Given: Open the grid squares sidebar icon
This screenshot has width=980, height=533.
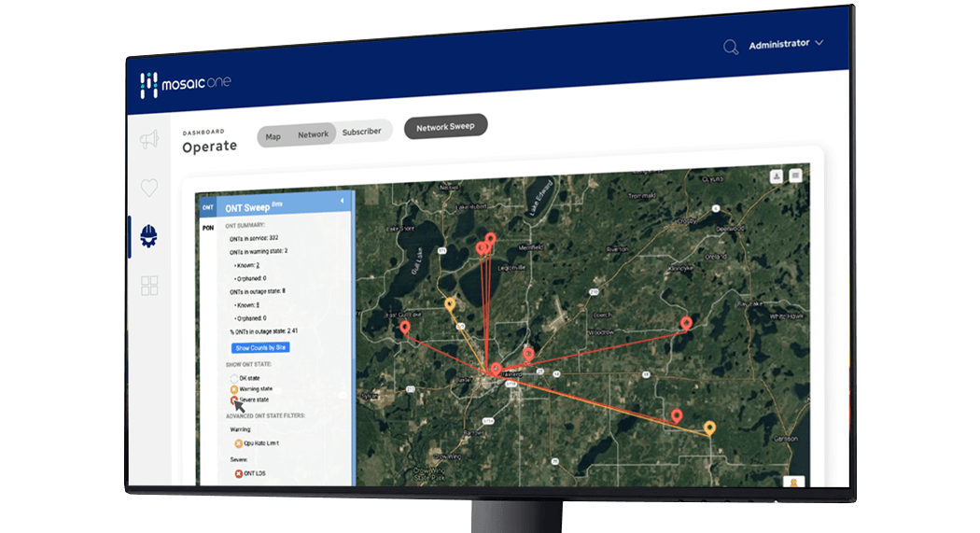Looking at the screenshot, I should point(149,286).
